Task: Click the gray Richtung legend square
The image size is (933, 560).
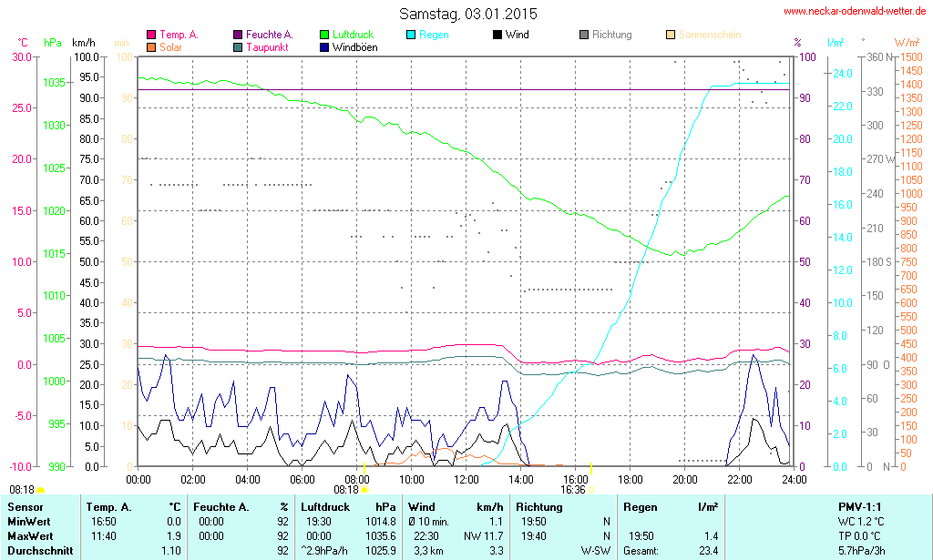Action: 584,35
